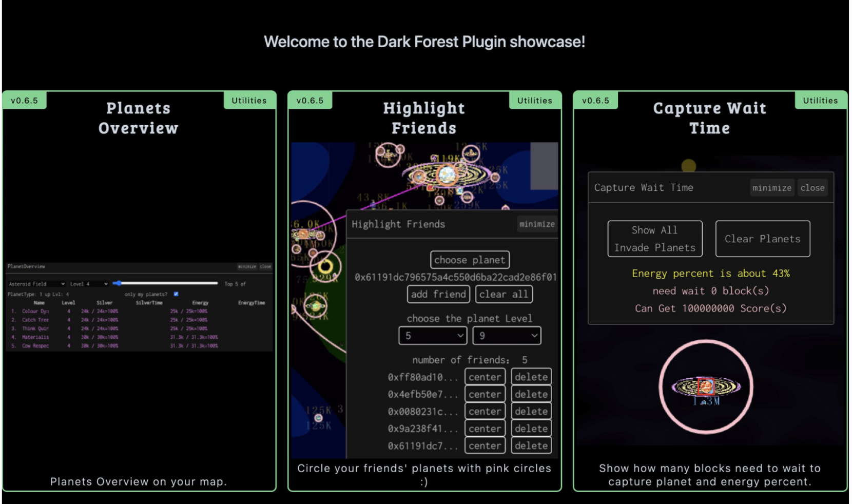Click the 'Can Get 100000000 Score(s)' text
Screen dimensions: 852x504
(711, 308)
